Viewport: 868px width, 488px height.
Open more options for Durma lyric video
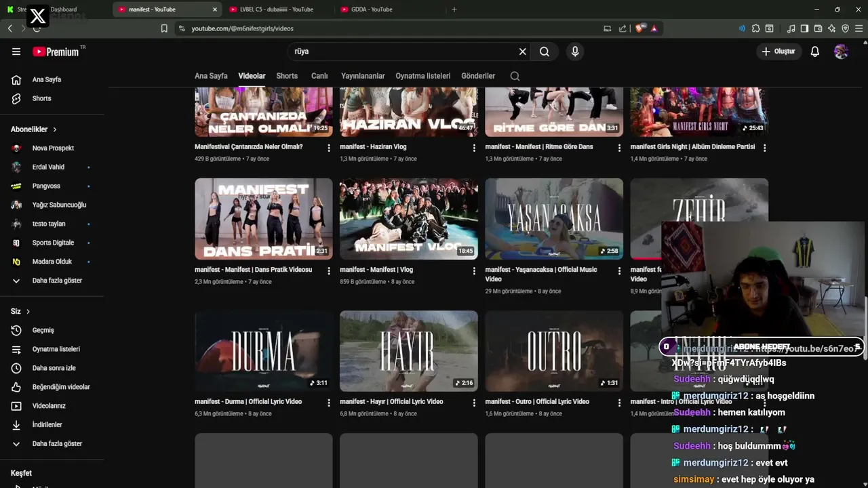[x=329, y=403]
